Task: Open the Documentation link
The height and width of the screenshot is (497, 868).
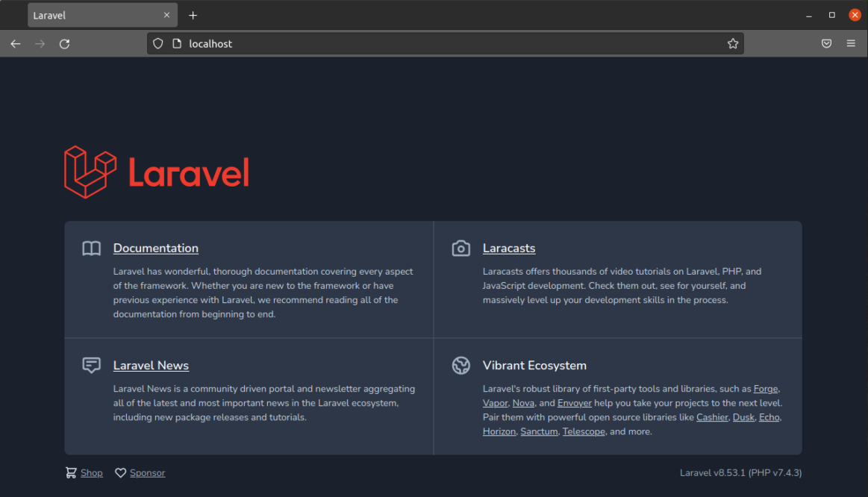Action: 155,248
